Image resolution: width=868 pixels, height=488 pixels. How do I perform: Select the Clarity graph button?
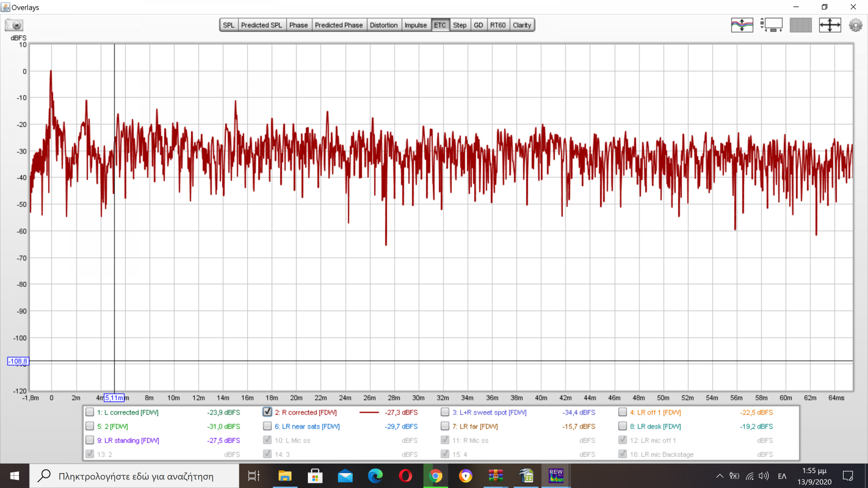click(522, 25)
